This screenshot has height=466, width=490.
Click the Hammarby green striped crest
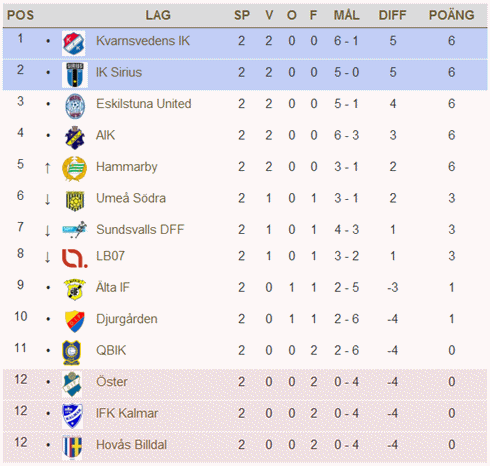coord(75,169)
